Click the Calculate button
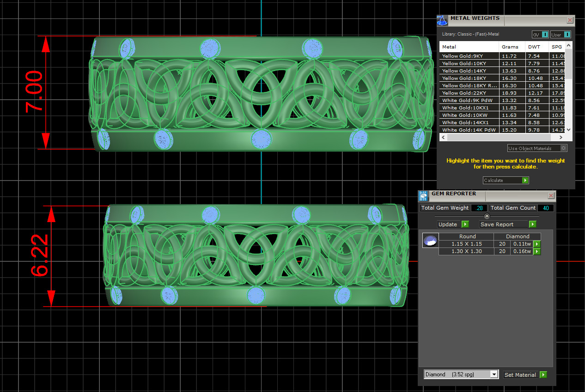 coord(506,181)
